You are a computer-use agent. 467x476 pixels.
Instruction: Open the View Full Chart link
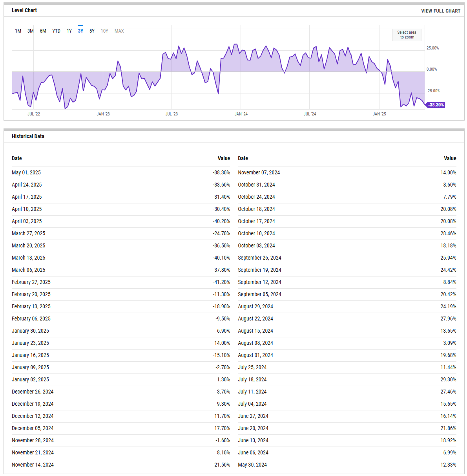441,11
